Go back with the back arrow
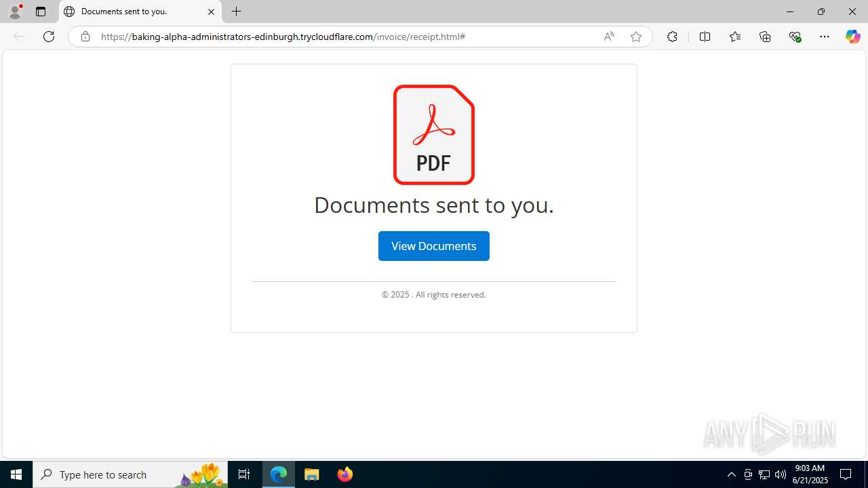 click(19, 37)
